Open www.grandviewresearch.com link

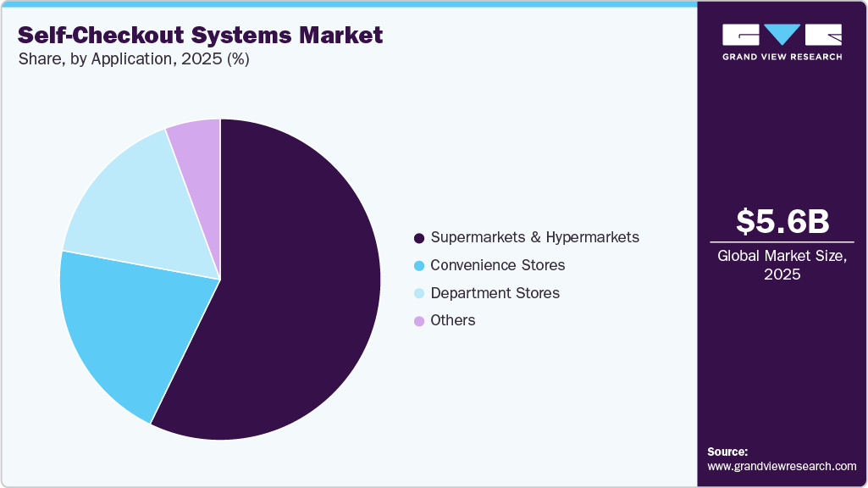coord(780,465)
